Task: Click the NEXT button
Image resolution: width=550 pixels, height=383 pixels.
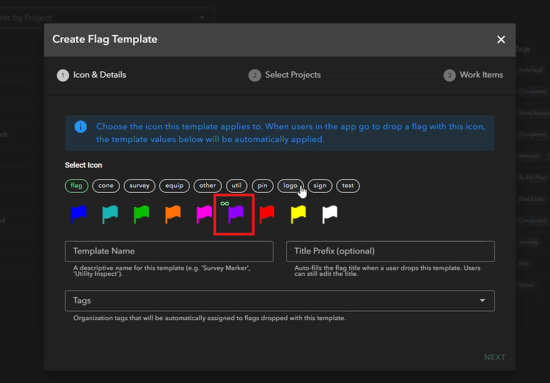Action: coord(495,357)
